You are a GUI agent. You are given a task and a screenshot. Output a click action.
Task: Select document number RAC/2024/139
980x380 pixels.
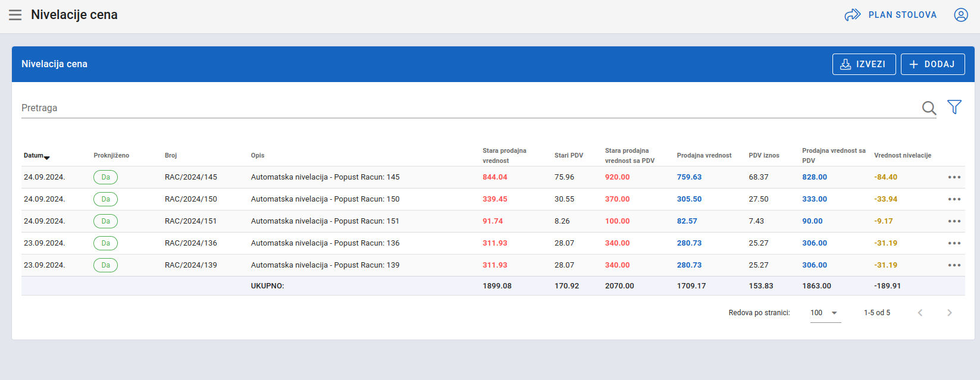(191, 265)
